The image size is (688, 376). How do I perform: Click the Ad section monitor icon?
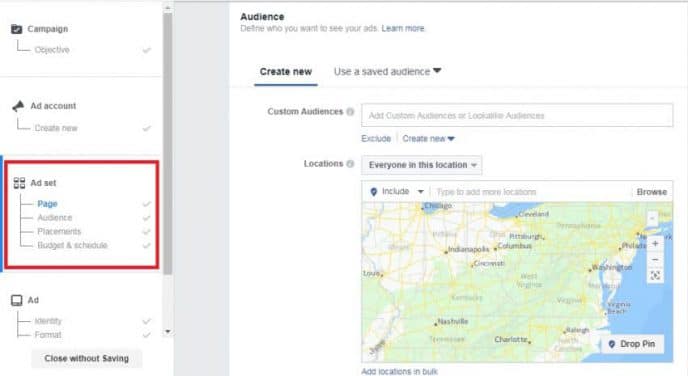pyautogui.click(x=17, y=300)
